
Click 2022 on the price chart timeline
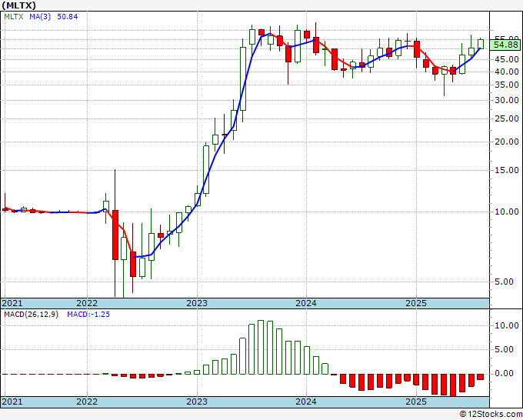click(x=87, y=303)
